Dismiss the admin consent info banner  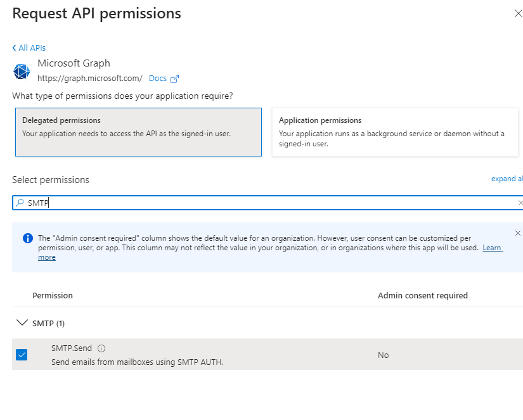click(518, 233)
